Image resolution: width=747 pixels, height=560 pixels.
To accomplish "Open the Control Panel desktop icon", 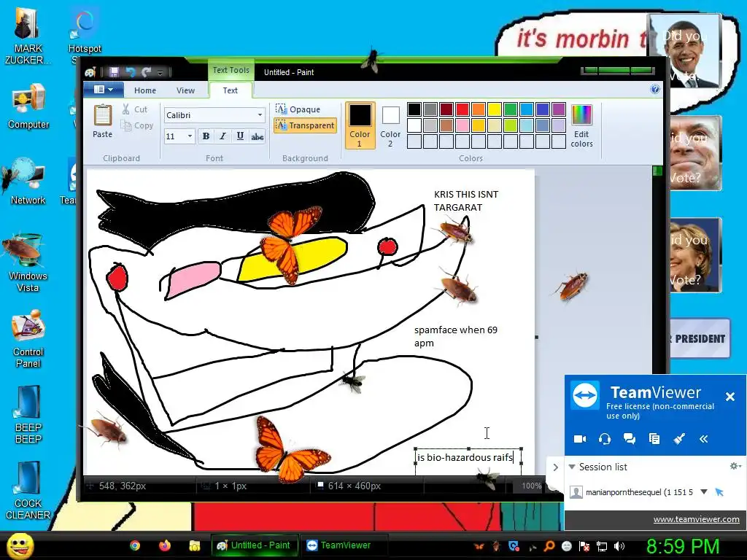I will click(28, 339).
